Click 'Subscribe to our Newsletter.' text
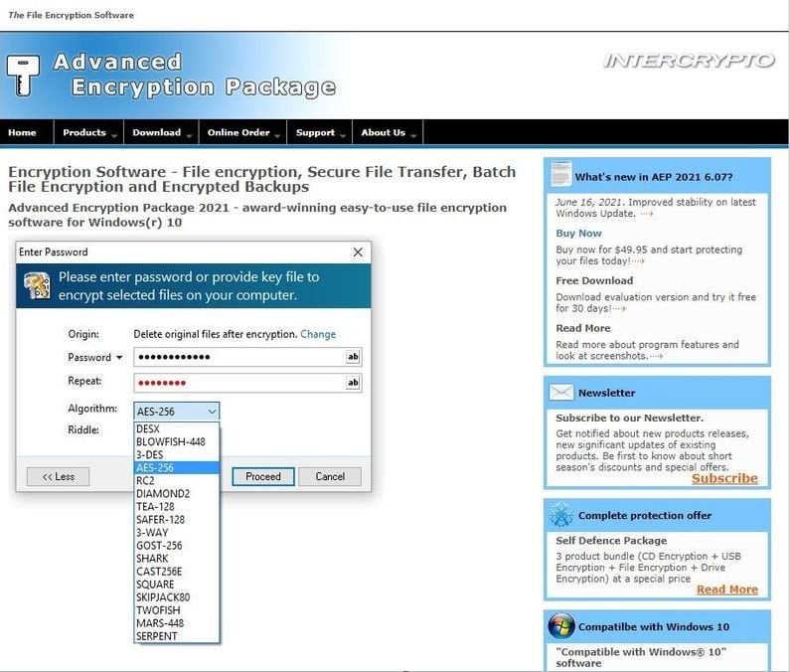This screenshot has width=790, height=672. coord(630,418)
